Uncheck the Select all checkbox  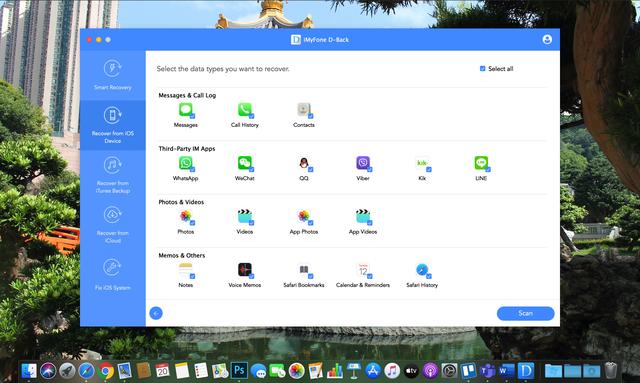coord(482,69)
